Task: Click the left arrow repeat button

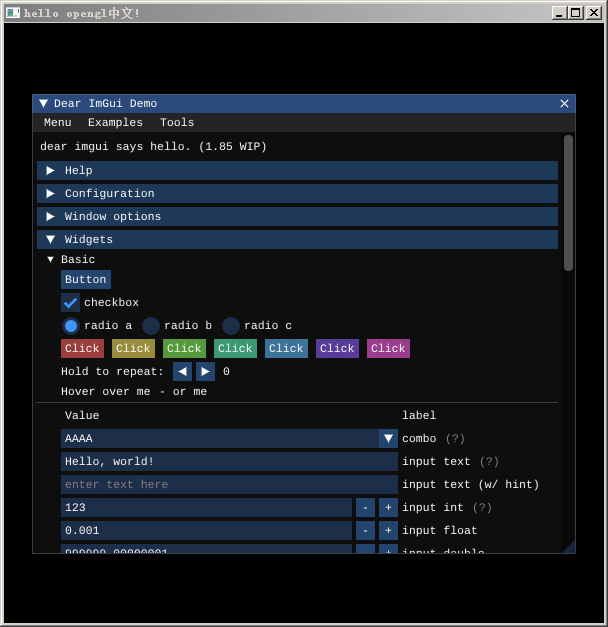Action: tap(182, 371)
